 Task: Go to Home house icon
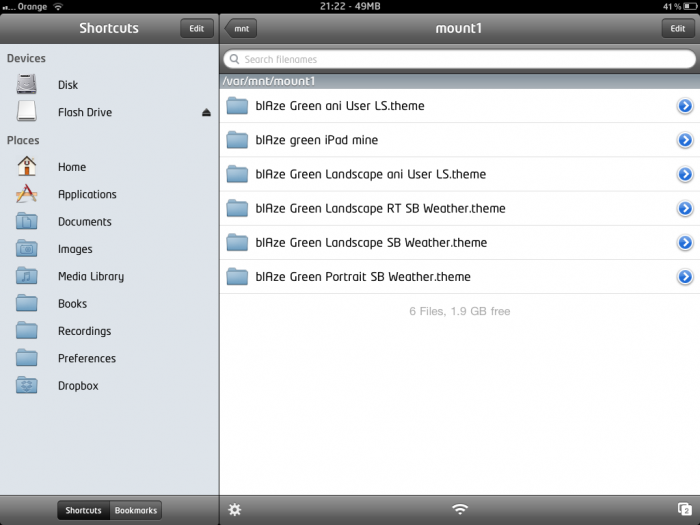click(26, 166)
